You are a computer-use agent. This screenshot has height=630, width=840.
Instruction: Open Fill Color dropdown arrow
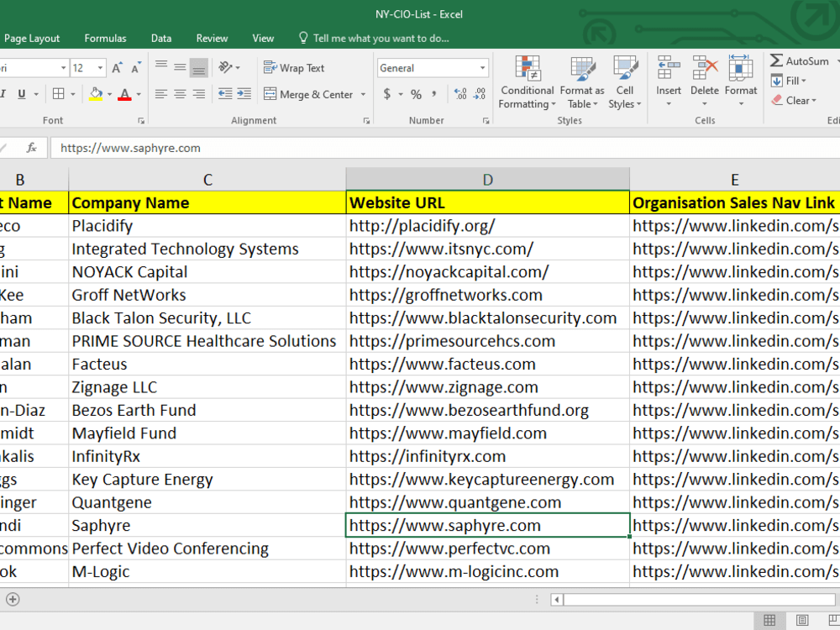[109, 94]
